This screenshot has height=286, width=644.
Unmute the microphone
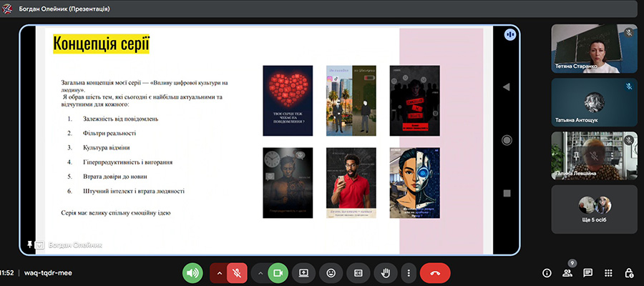(x=237, y=272)
